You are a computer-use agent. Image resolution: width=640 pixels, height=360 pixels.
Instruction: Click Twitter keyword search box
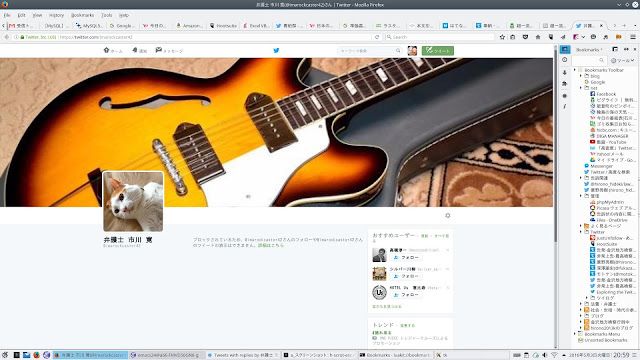(x=369, y=51)
